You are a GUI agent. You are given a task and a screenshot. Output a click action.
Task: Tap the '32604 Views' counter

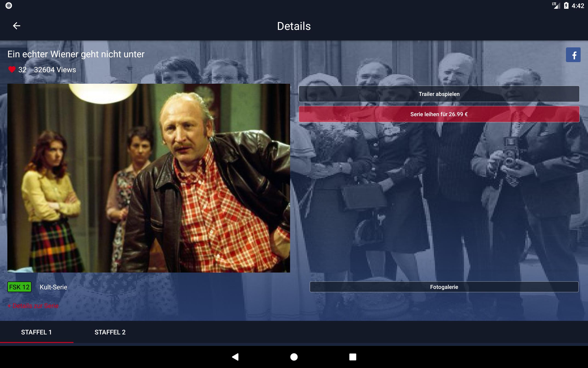coord(55,70)
